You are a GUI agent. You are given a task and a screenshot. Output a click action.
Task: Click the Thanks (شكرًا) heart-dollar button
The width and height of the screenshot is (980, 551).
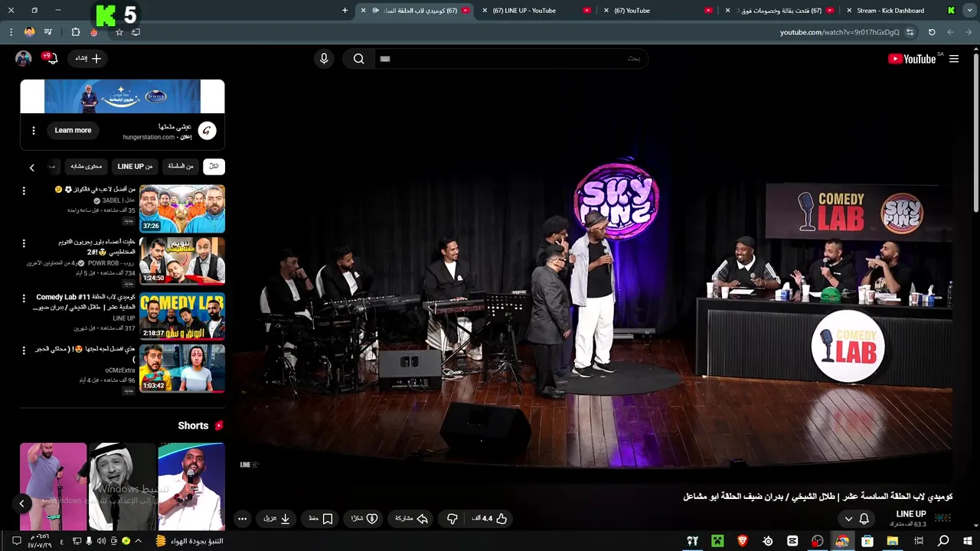coord(364,519)
